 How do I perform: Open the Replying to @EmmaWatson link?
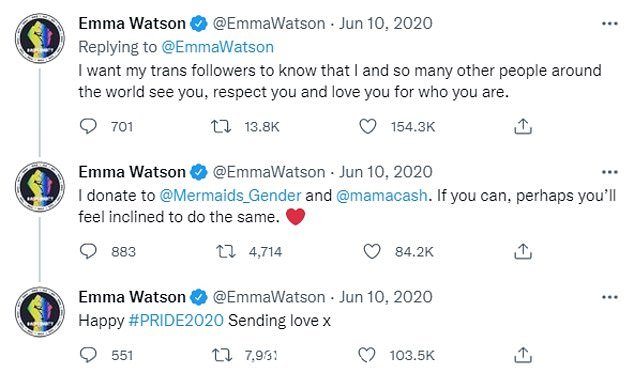(218, 47)
